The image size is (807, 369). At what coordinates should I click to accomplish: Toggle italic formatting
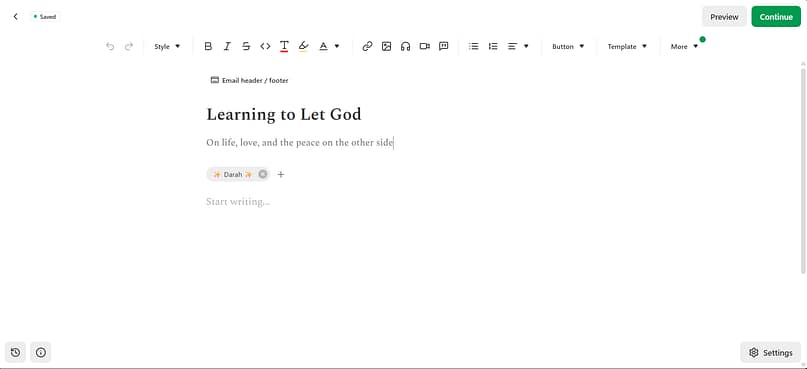point(227,46)
